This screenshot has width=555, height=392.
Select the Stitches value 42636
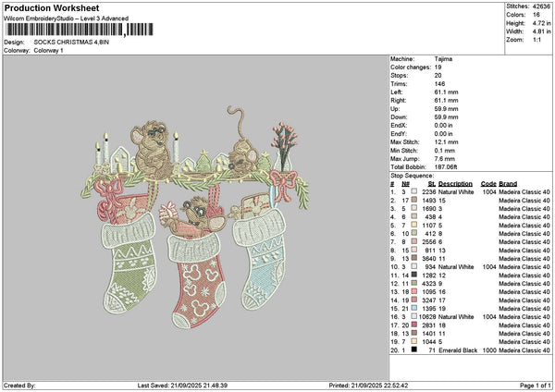[541, 6]
